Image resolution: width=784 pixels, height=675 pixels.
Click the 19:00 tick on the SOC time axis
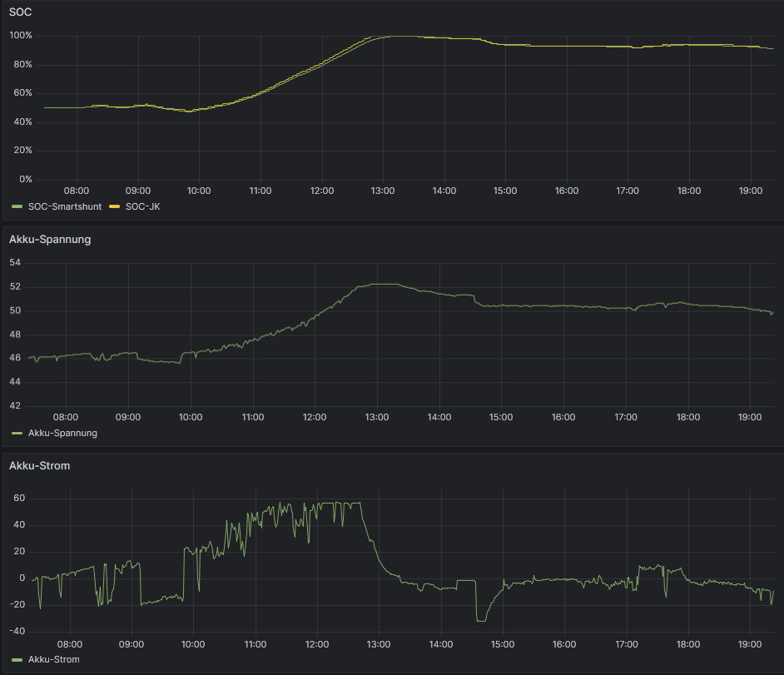coord(751,191)
